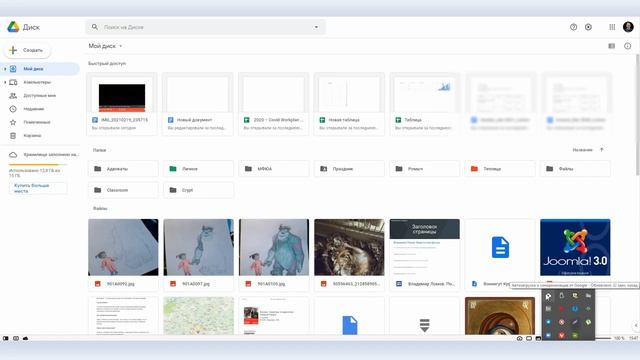Open the search options dropdown arrow
Image resolution: width=640 pixels, height=360 pixels.
316,27
